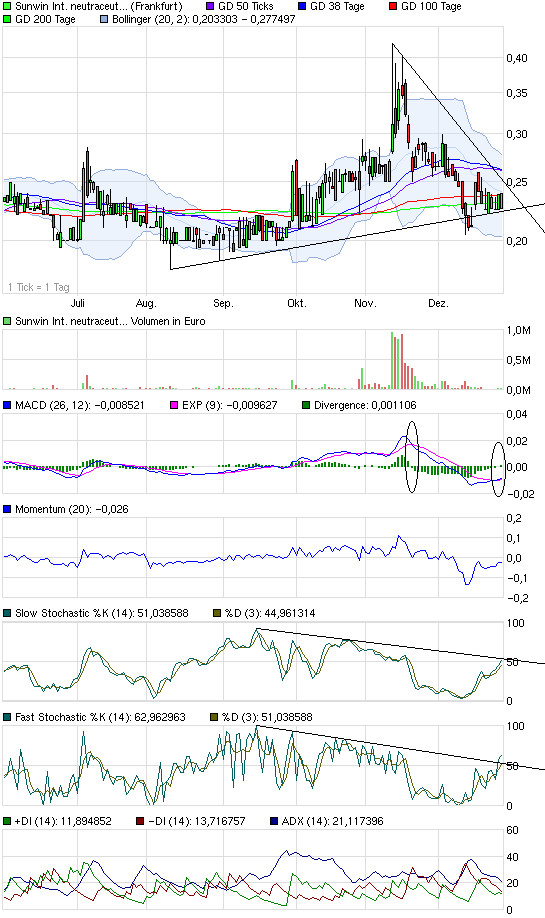Click the light-blue Bollinger legend swatch

[x=104, y=19]
